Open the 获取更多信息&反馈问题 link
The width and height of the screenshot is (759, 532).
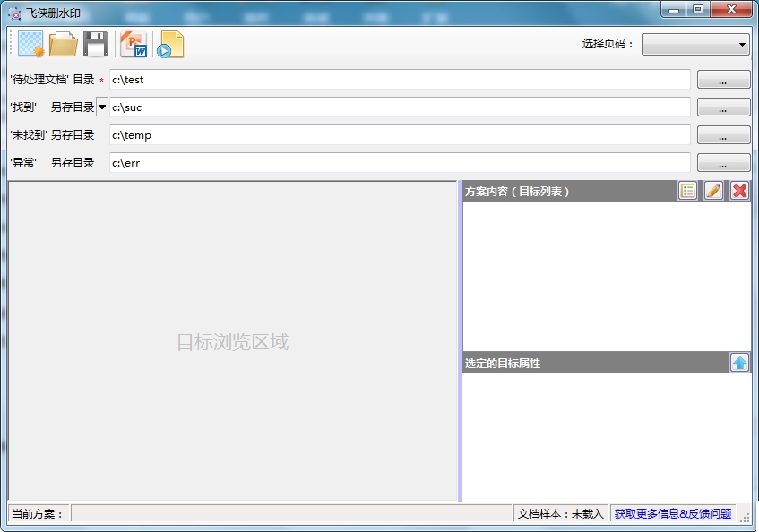[x=672, y=513]
